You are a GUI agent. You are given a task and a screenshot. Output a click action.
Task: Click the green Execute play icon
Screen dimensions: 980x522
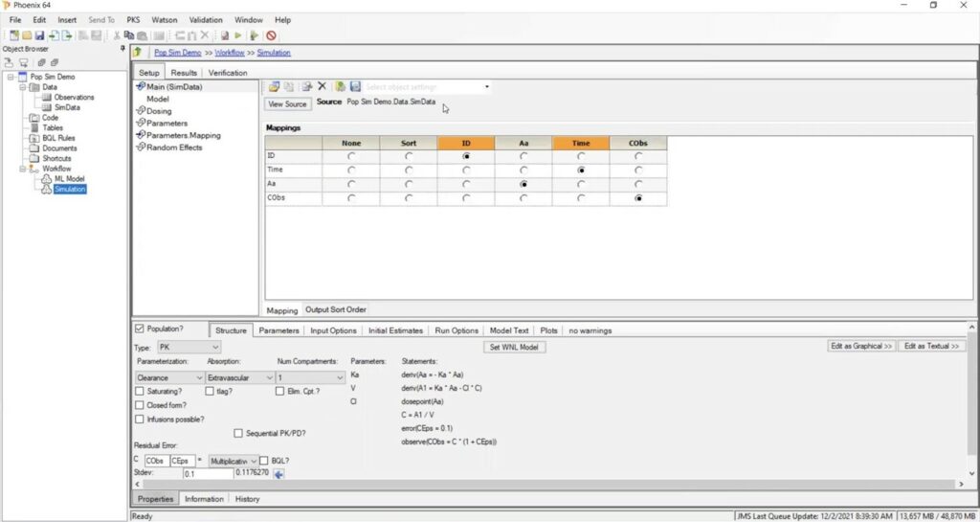[x=238, y=35]
